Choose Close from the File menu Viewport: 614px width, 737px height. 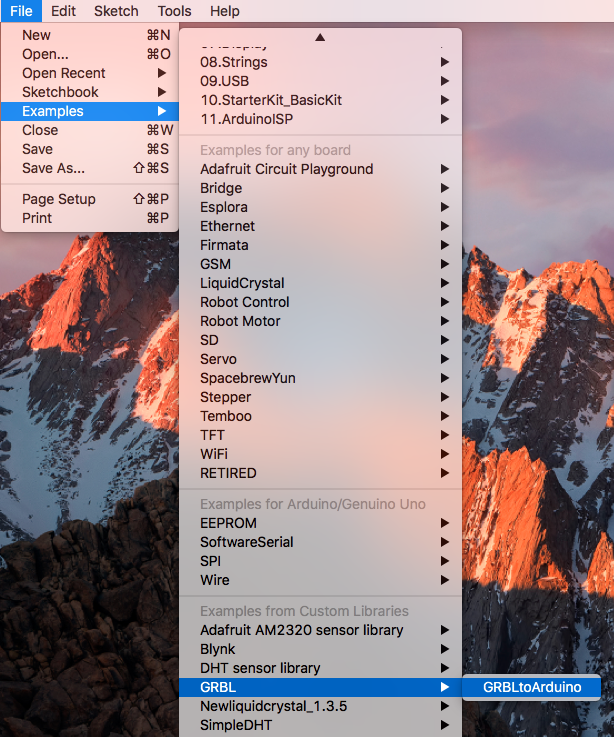[90, 130]
